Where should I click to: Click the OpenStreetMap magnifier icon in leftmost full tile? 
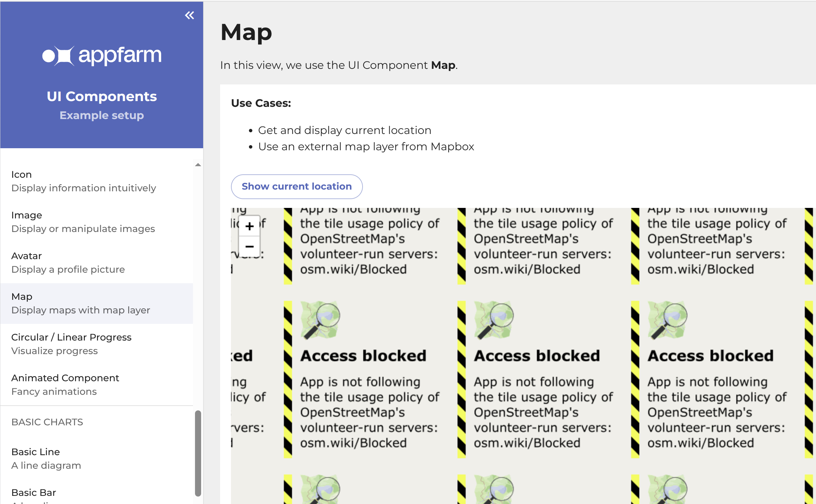tap(320, 320)
